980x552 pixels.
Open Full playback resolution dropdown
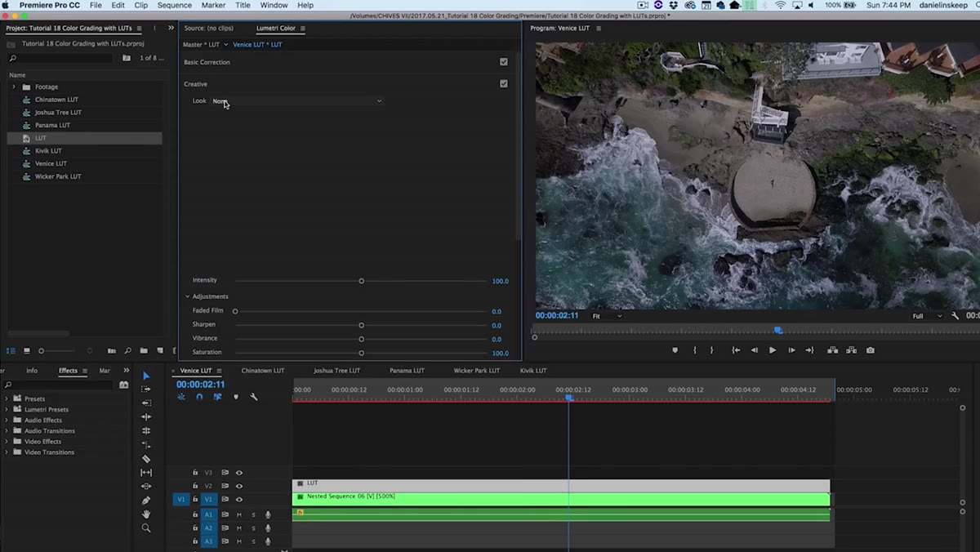pos(928,316)
